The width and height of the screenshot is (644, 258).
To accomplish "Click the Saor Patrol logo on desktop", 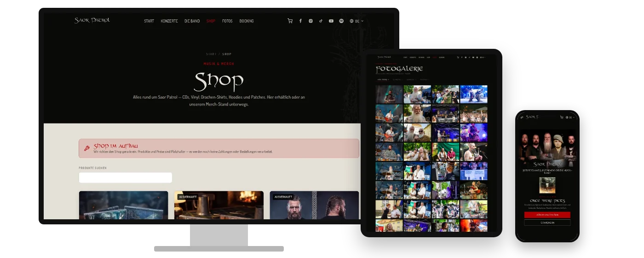I will [x=92, y=20].
